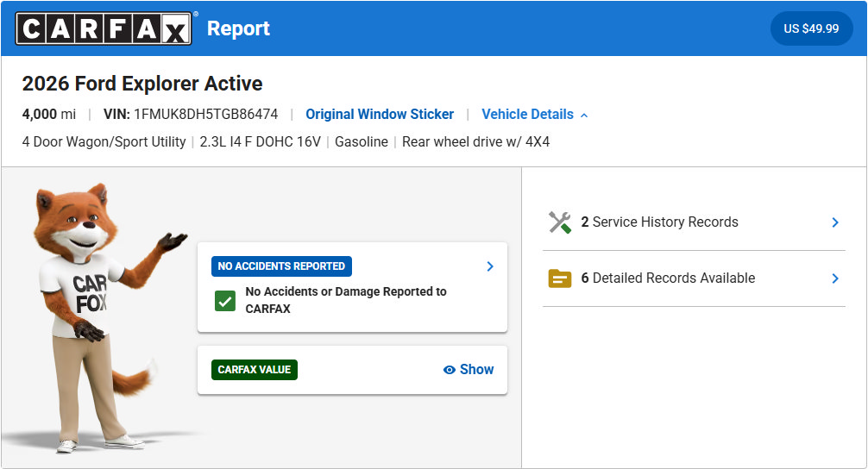Image resolution: width=868 pixels, height=469 pixels.
Task: Click the 4,000 mi mileage text
Action: pyautogui.click(x=48, y=114)
